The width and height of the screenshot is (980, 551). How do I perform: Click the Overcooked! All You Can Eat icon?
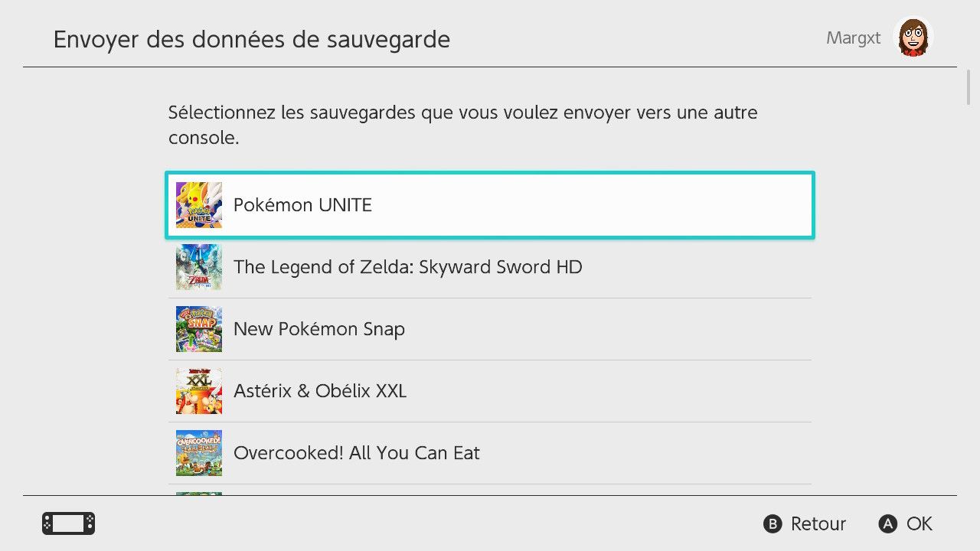point(199,453)
